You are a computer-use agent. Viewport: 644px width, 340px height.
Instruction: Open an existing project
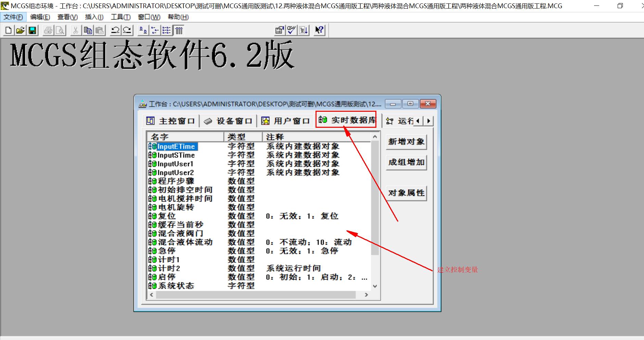[x=20, y=30]
